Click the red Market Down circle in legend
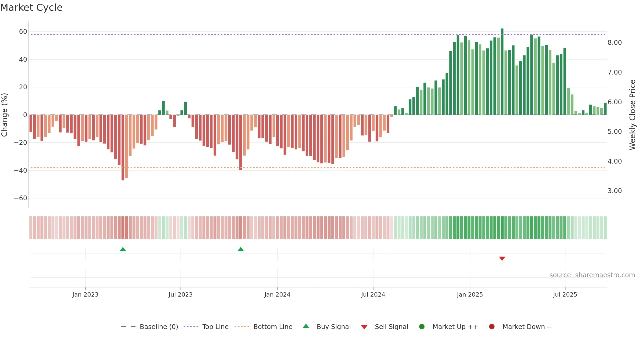 [x=492, y=327]
